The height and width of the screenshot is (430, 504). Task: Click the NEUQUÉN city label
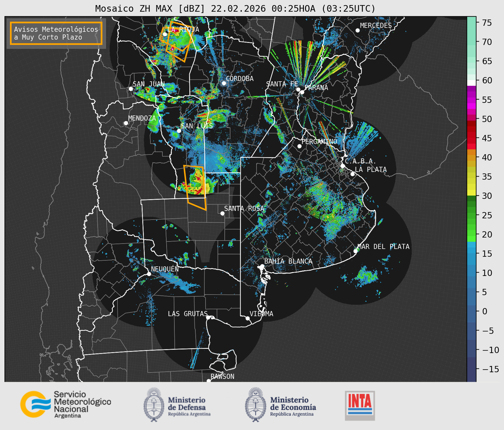click(x=165, y=269)
